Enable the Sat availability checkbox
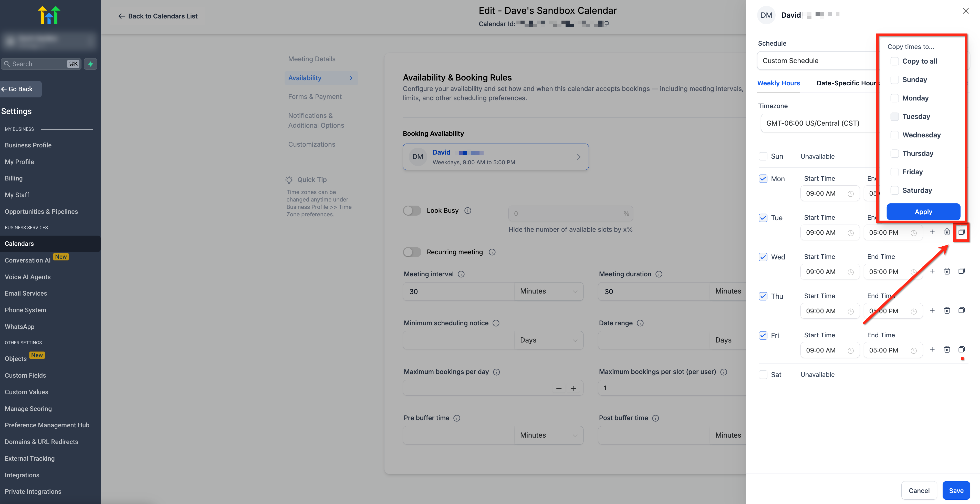This screenshot has width=980, height=504. [763, 375]
